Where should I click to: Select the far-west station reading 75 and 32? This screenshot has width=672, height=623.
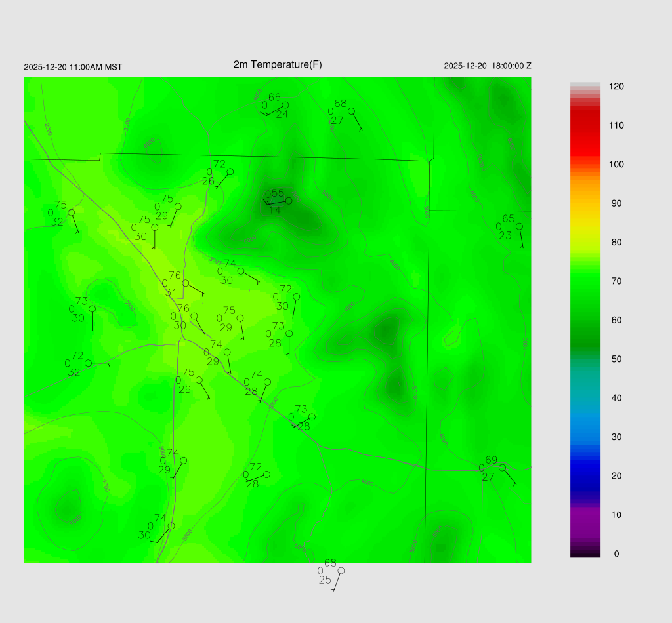click(71, 212)
